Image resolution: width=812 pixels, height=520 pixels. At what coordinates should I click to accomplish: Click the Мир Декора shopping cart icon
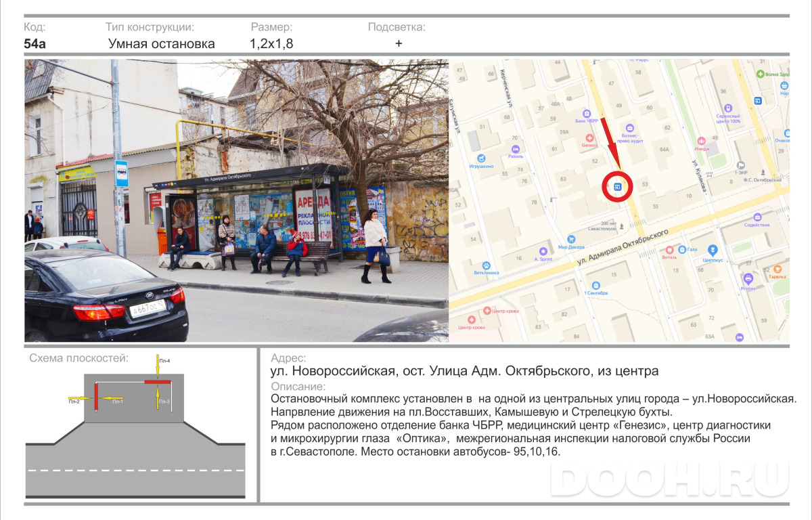pos(572,238)
